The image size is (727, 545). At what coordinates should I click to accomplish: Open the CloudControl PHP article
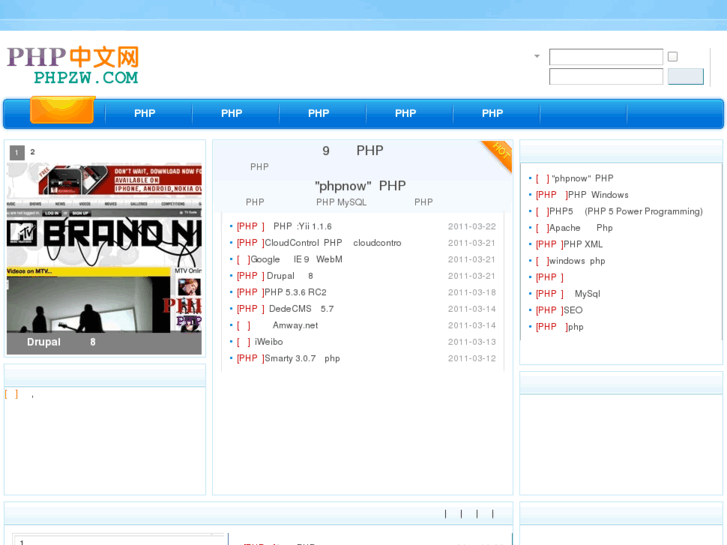click(x=333, y=243)
